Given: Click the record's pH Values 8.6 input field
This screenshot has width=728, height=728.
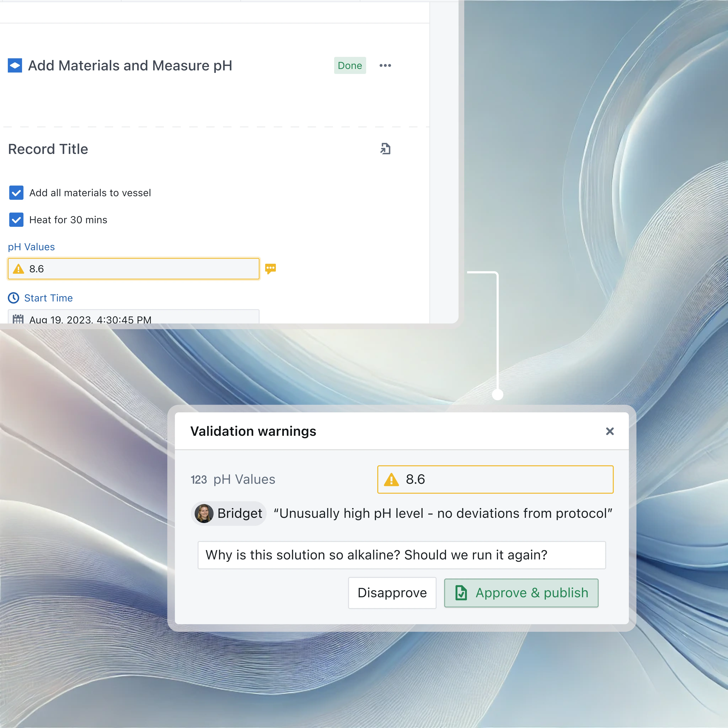Looking at the screenshot, I should pyautogui.click(x=133, y=269).
